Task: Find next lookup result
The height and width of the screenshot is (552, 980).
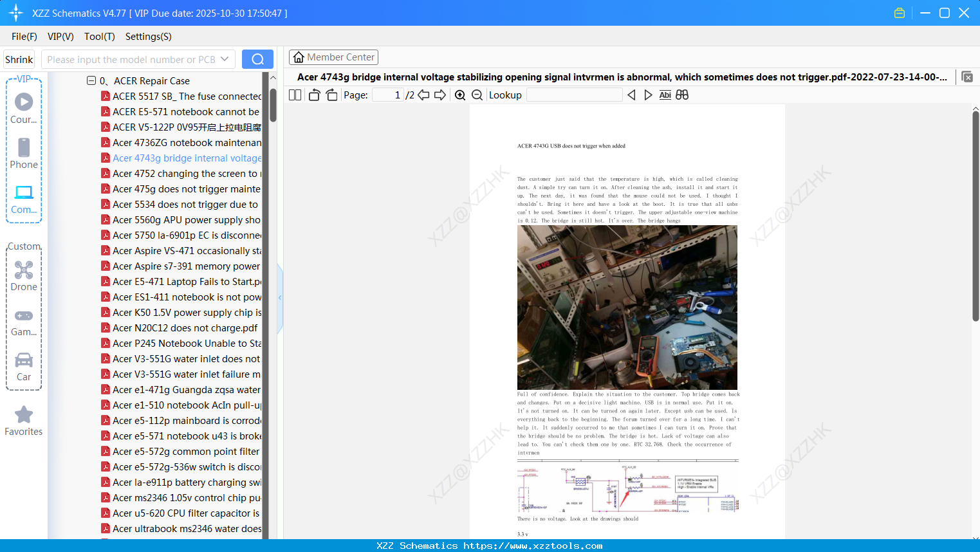Action: click(648, 95)
